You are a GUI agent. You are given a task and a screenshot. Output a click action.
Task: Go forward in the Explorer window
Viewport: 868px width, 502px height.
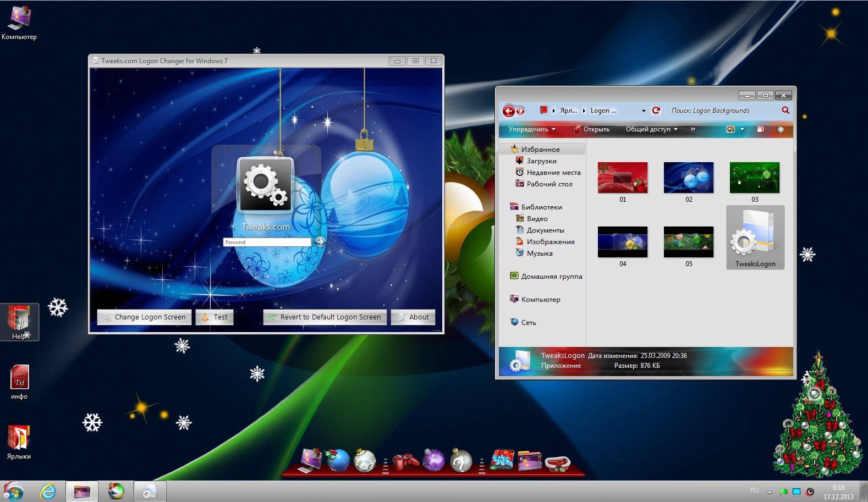520,111
